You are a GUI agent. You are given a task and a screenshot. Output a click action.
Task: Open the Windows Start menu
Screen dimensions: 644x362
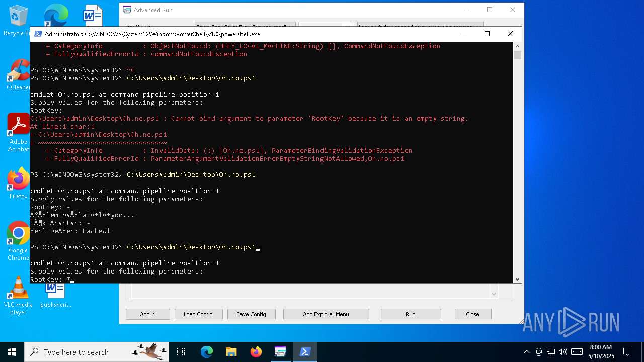(x=12, y=352)
